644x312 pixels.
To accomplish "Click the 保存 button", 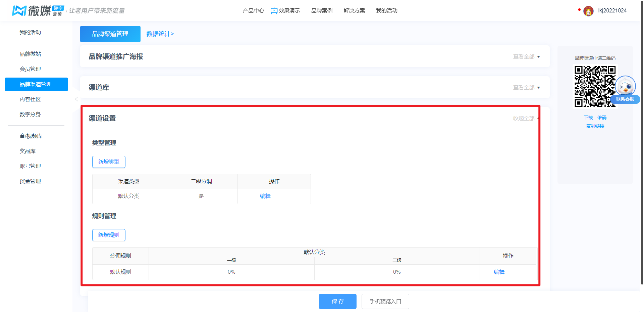I will 338,302.
